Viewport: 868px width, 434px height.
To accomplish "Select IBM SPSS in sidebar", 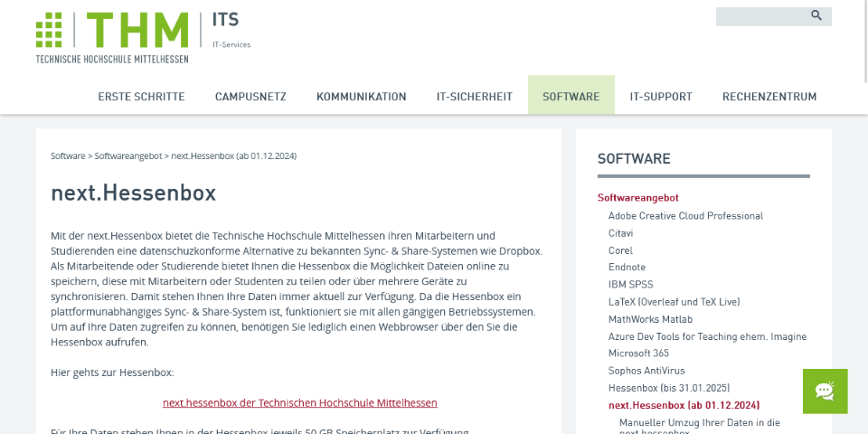I will click(x=630, y=285).
